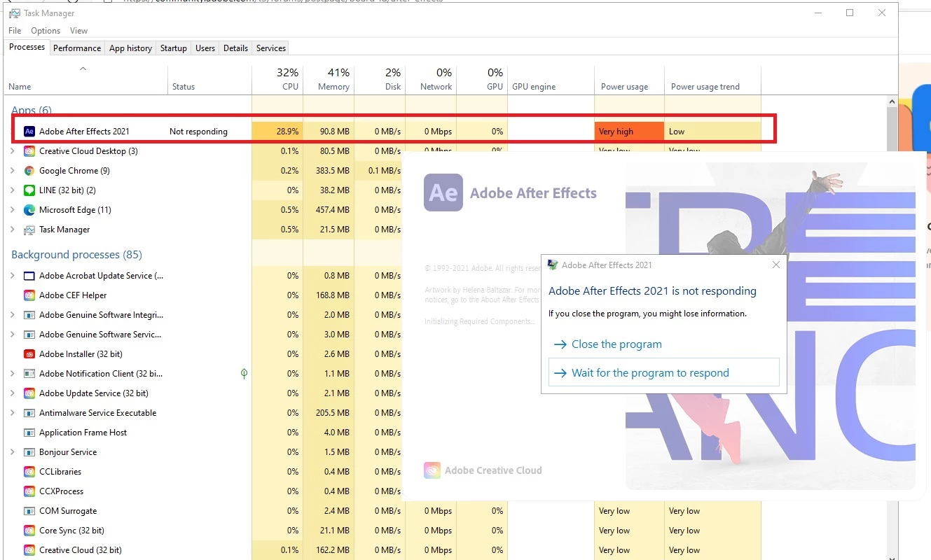Click the Core Sync (32 bit) icon
Image resolution: width=931 pixels, height=560 pixels.
point(29,531)
